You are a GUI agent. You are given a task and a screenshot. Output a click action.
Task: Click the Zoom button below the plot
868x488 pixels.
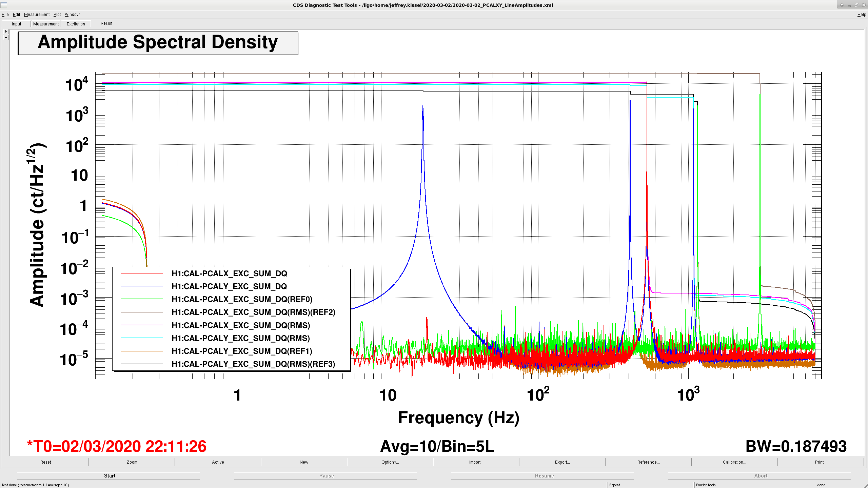click(x=132, y=462)
